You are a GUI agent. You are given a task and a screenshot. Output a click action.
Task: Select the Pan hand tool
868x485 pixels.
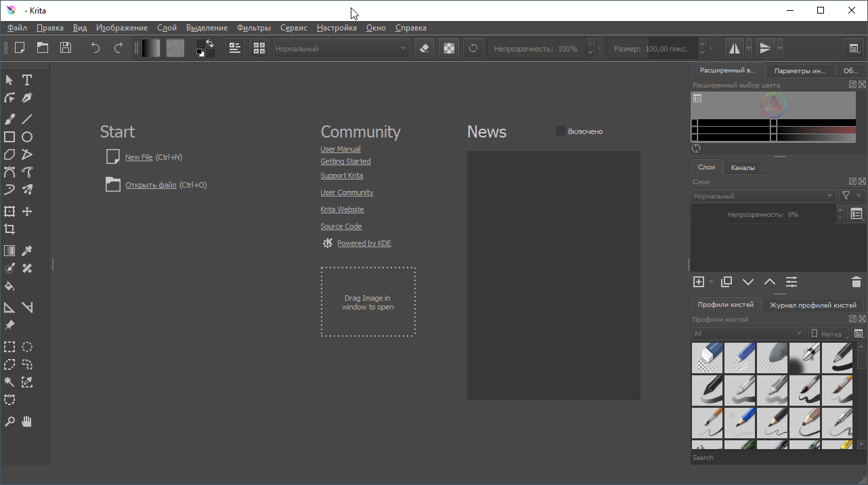click(x=27, y=421)
